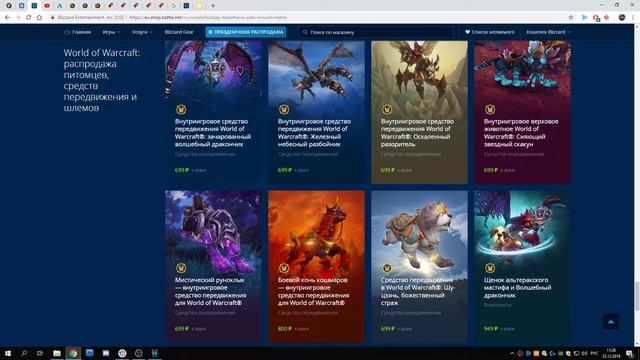640x360 pixels.
Task: Open the Windows Start menu
Action: (x=8, y=353)
